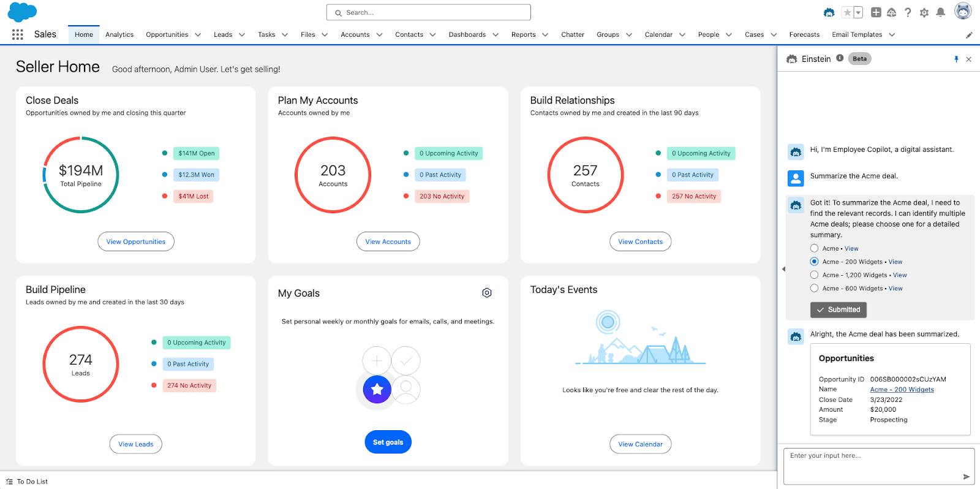Screen dimensions: 980x489
Task: Open the 'Acme - 200 Widgets' opportunity link
Action: [x=902, y=390]
